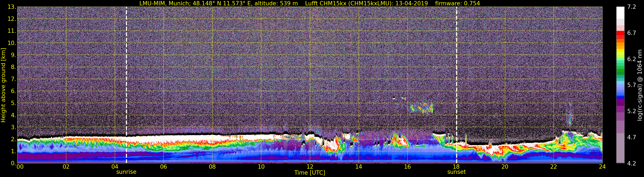Click the time axis tick '06'
Screen dimensions: 644x177
(164, 167)
